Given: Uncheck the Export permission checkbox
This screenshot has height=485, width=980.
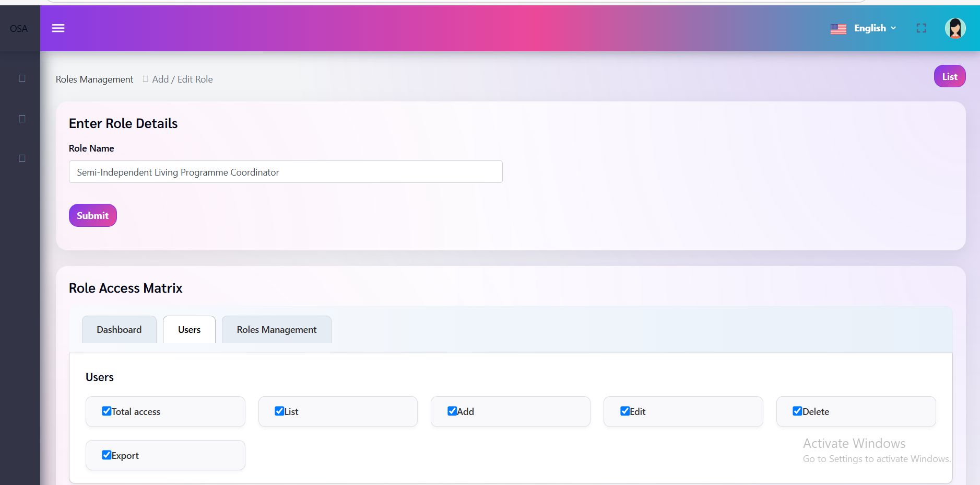Looking at the screenshot, I should click(x=107, y=455).
